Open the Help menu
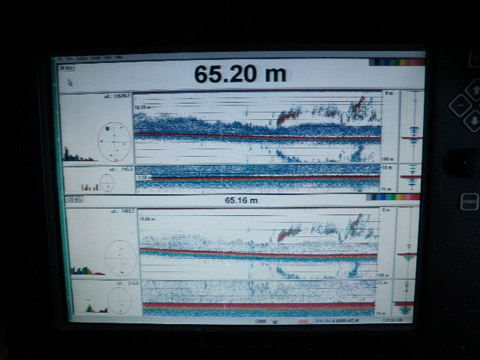This screenshot has width=480, height=360. [x=118, y=57]
